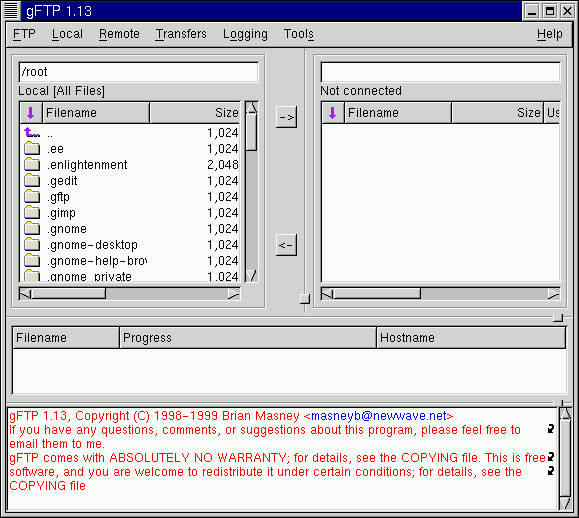Click the download arrow <- button
Image resolution: width=579 pixels, height=518 pixels.
point(287,245)
